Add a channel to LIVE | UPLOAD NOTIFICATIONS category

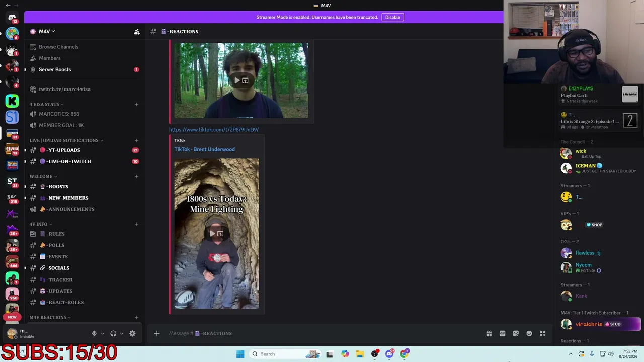coord(136,140)
